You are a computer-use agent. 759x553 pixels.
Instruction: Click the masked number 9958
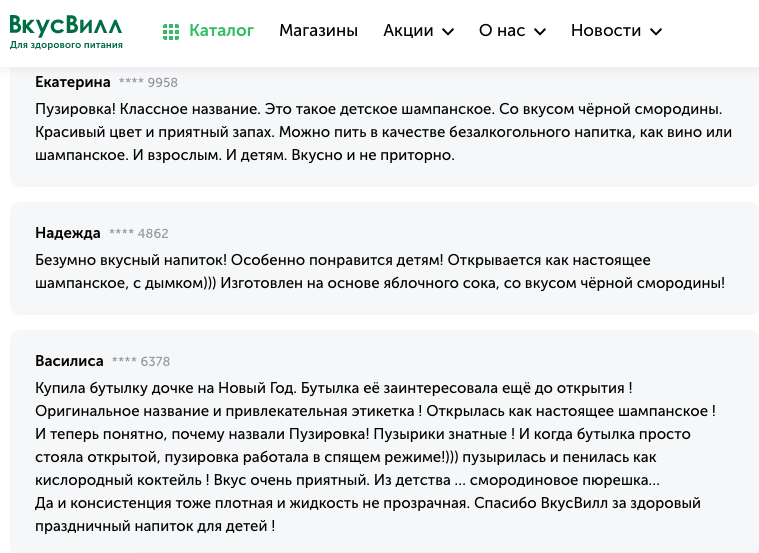tap(148, 83)
